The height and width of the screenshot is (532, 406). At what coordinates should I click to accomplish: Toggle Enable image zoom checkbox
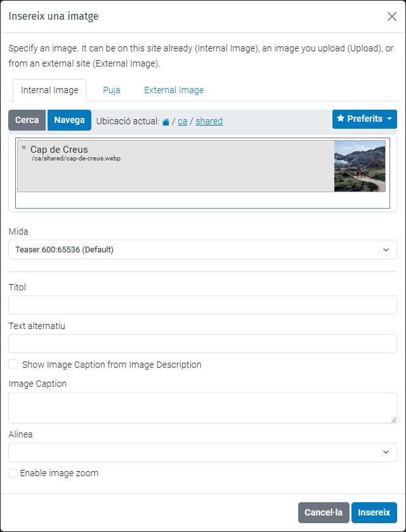point(13,473)
